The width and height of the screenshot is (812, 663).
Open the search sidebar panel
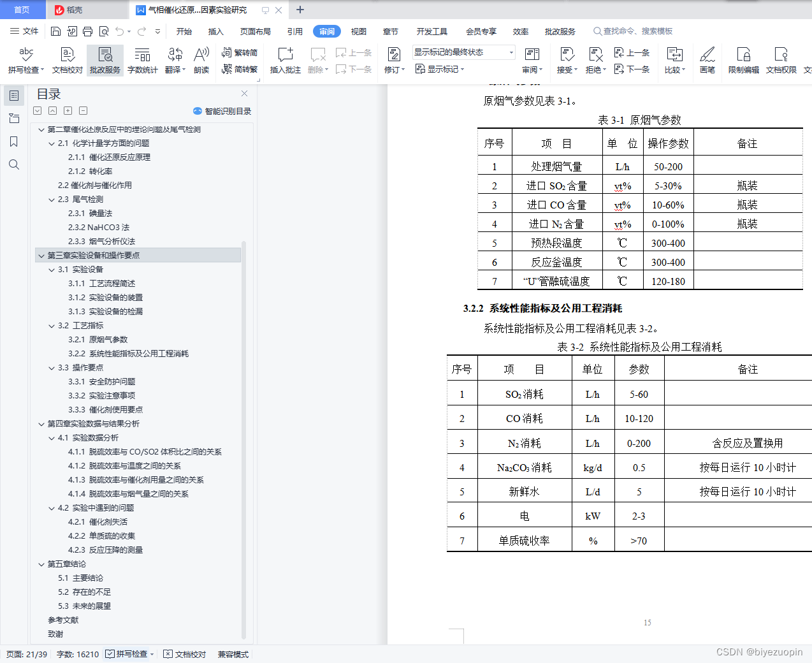[14, 164]
